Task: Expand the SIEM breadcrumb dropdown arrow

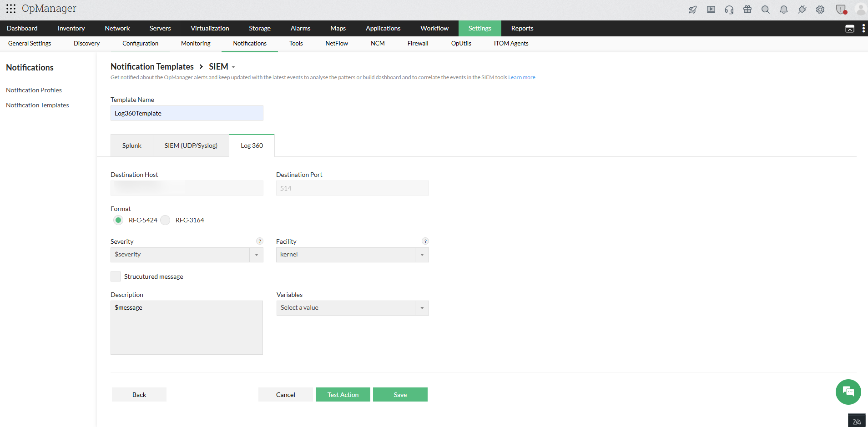Action: [233, 67]
